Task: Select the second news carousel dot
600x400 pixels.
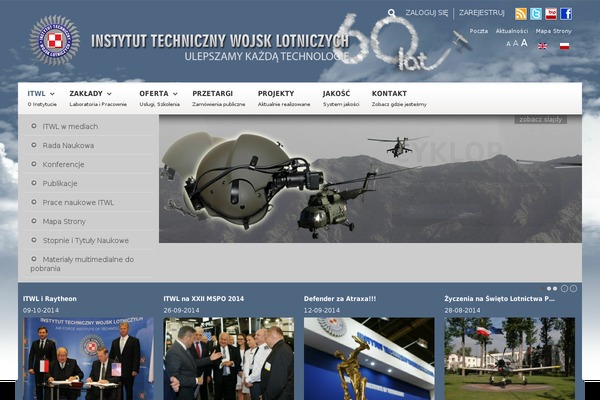Action: coord(549,289)
